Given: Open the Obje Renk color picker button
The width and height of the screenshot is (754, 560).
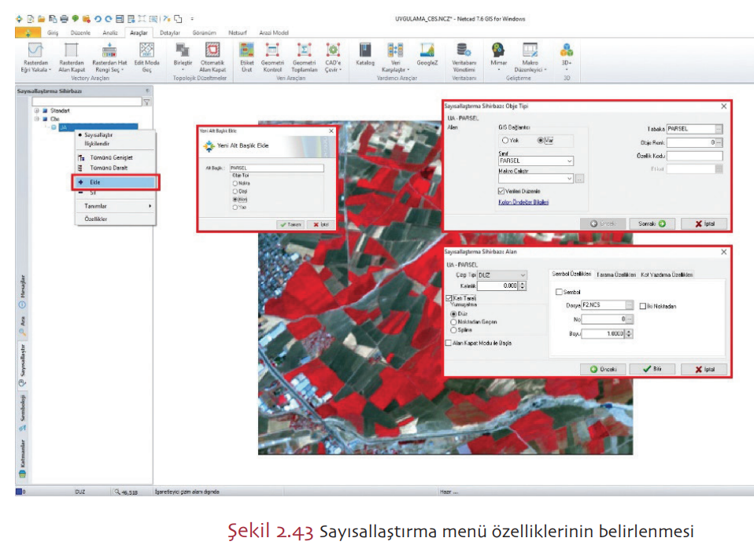Looking at the screenshot, I should pyautogui.click(x=719, y=142).
